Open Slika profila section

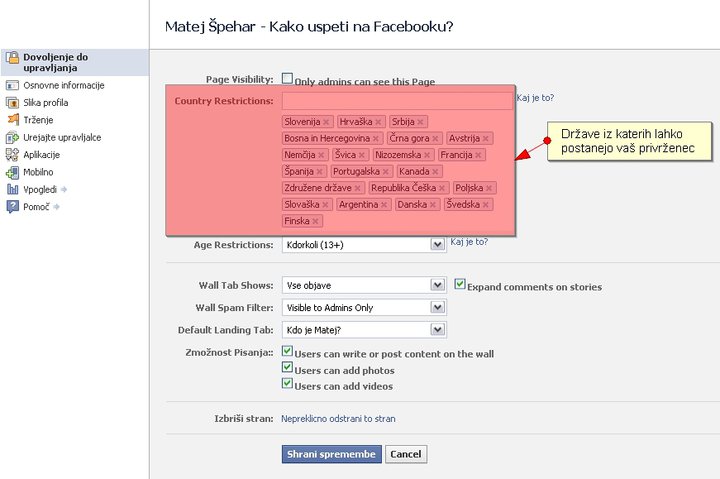coord(45,103)
